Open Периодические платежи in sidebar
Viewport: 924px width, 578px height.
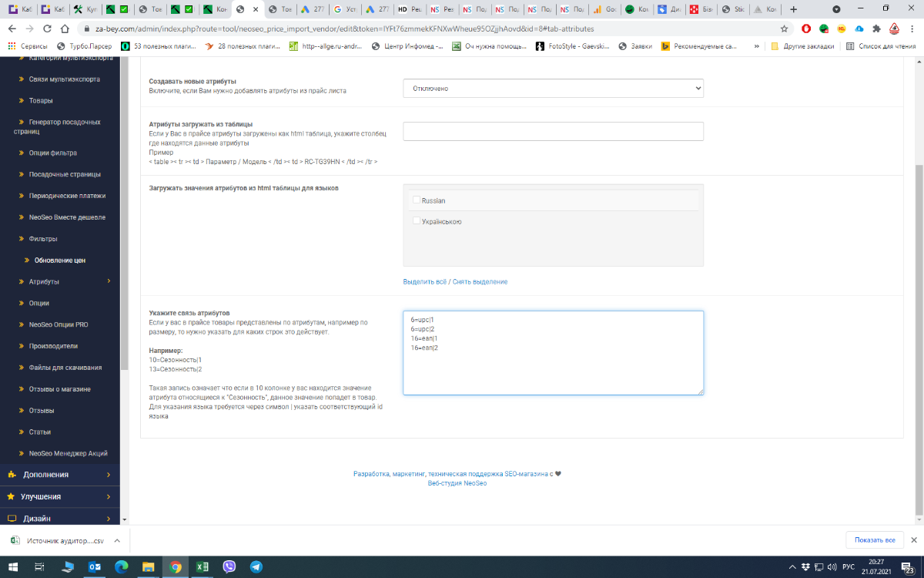[67, 196]
